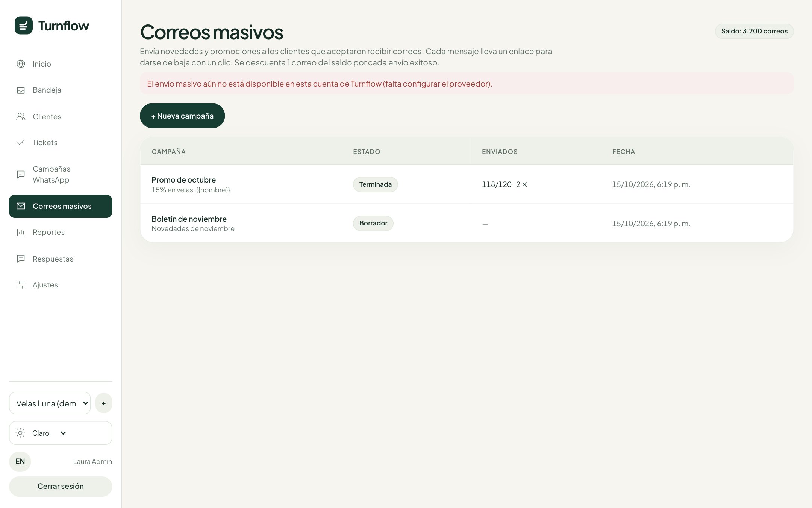The width and height of the screenshot is (812, 508).
Task: Open the Clientes page
Action: [x=61, y=117]
